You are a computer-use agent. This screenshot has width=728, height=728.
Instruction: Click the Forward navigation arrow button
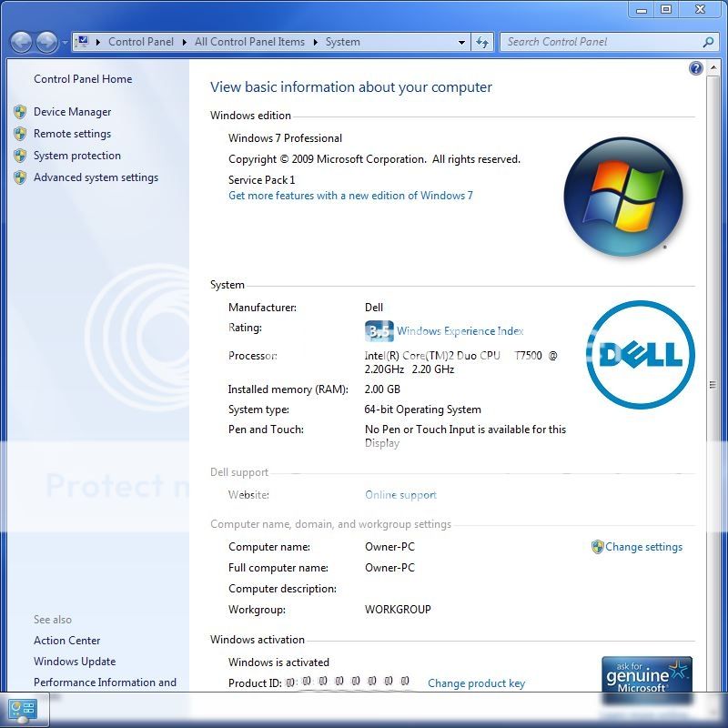[x=47, y=43]
